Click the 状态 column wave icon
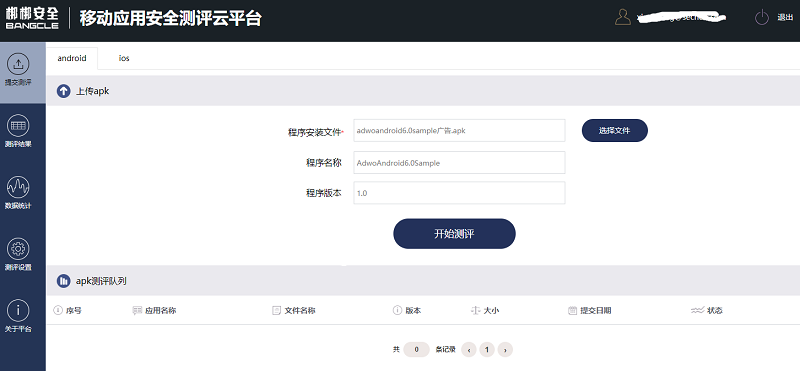This screenshot has height=371, width=800. tap(697, 310)
